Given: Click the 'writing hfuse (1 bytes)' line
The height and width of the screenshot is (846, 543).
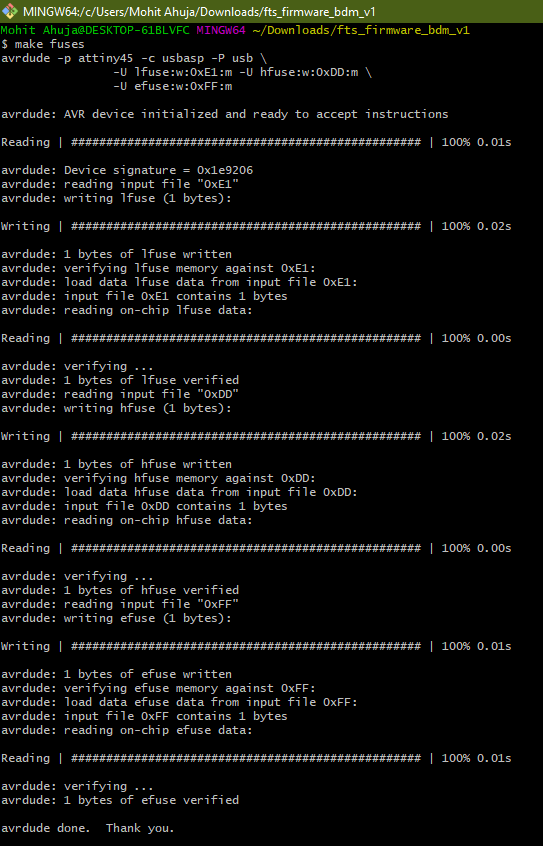Looking at the screenshot, I should pos(116,408).
